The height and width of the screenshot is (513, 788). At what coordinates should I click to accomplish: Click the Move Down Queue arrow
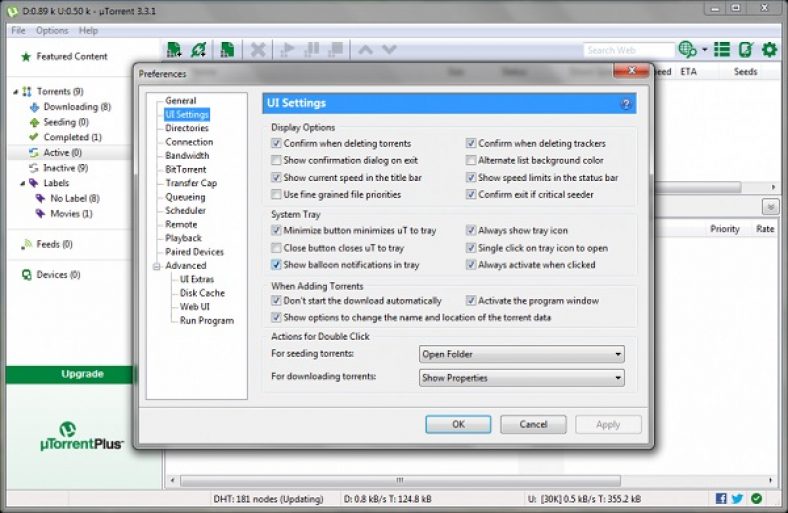[389, 50]
